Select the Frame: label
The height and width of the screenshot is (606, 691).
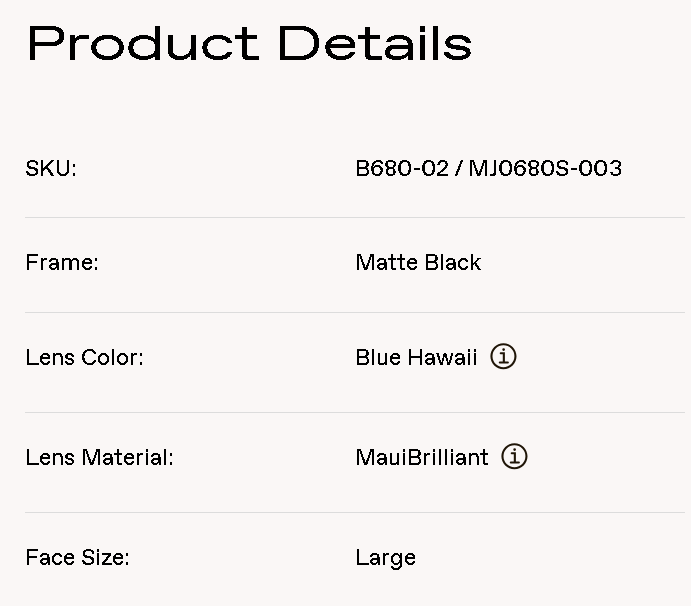point(62,263)
